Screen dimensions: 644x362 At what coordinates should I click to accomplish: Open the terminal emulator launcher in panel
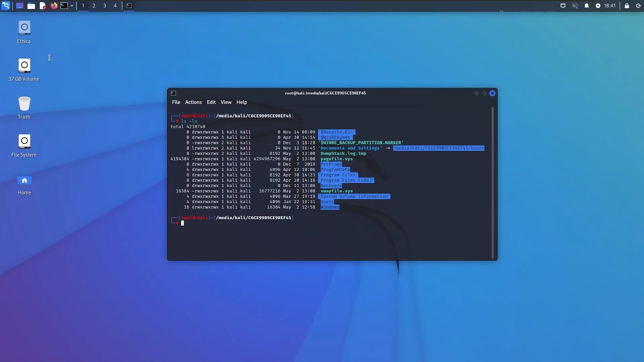point(64,6)
